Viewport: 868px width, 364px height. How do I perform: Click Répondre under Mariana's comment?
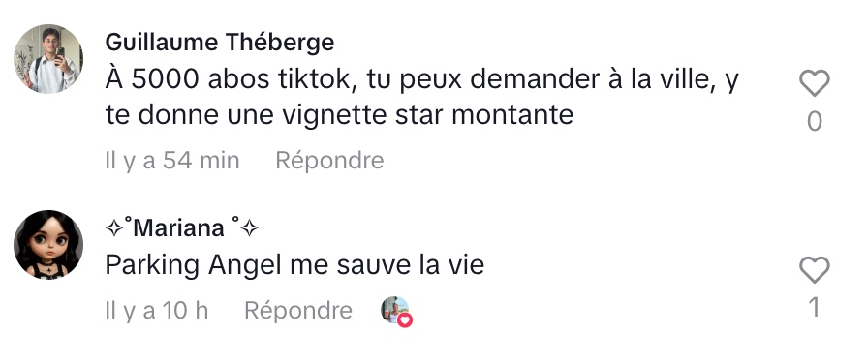pyautogui.click(x=297, y=311)
